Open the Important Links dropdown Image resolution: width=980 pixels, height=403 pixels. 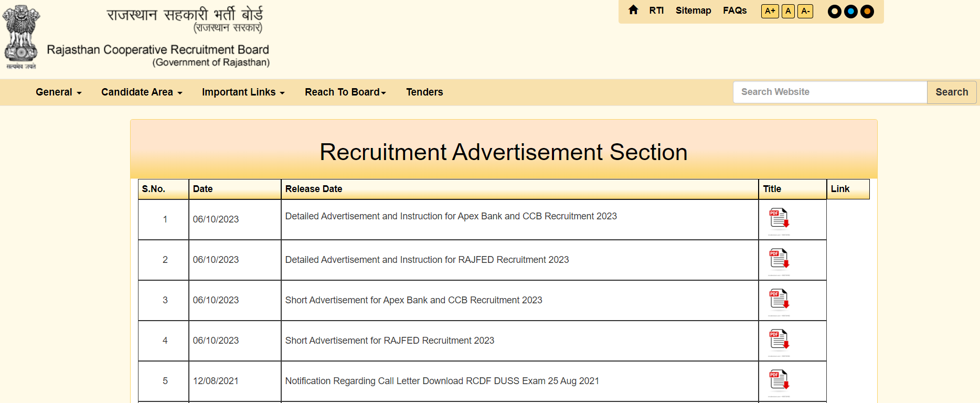tap(243, 92)
